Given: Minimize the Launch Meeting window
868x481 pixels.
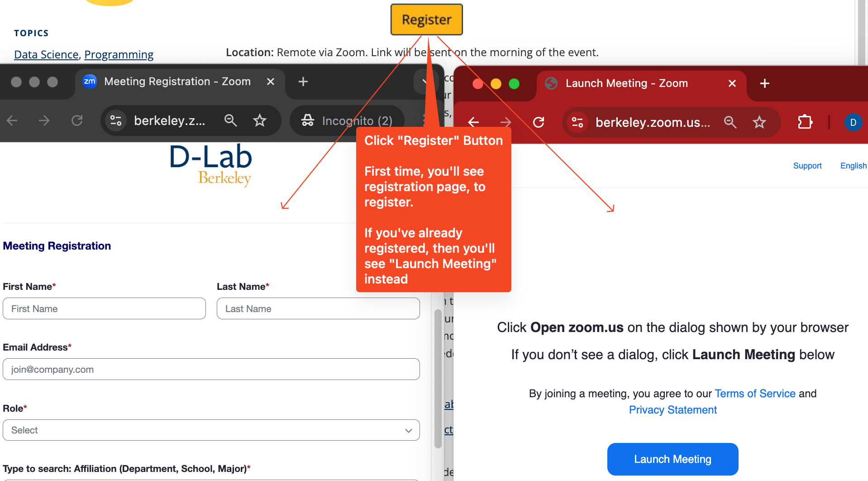Looking at the screenshot, I should [496, 84].
